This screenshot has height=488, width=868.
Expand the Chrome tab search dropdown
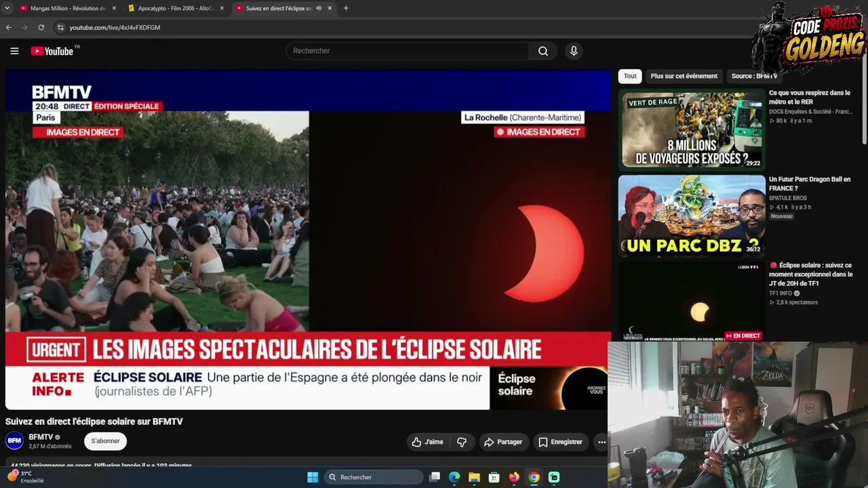(8, 8)
